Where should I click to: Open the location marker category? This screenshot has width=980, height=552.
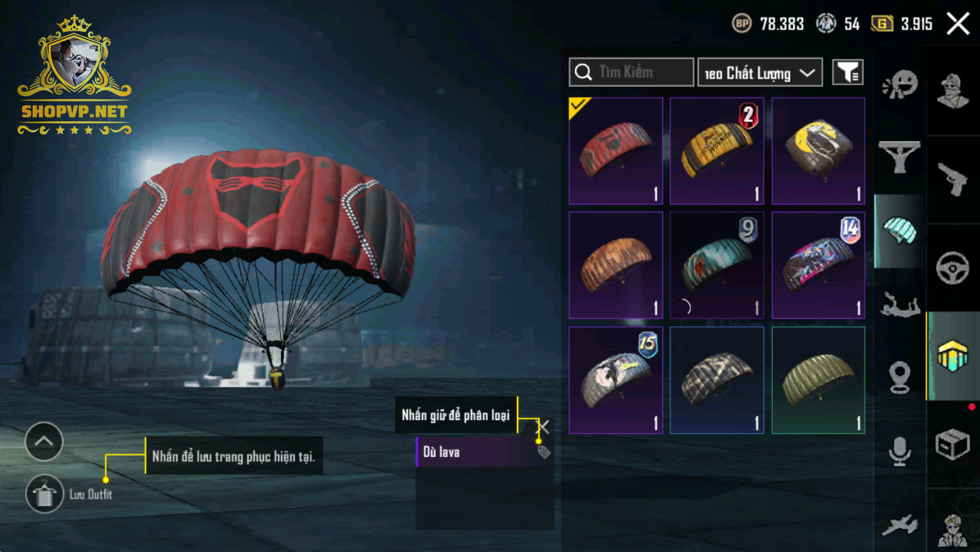[x=900, y=377]
